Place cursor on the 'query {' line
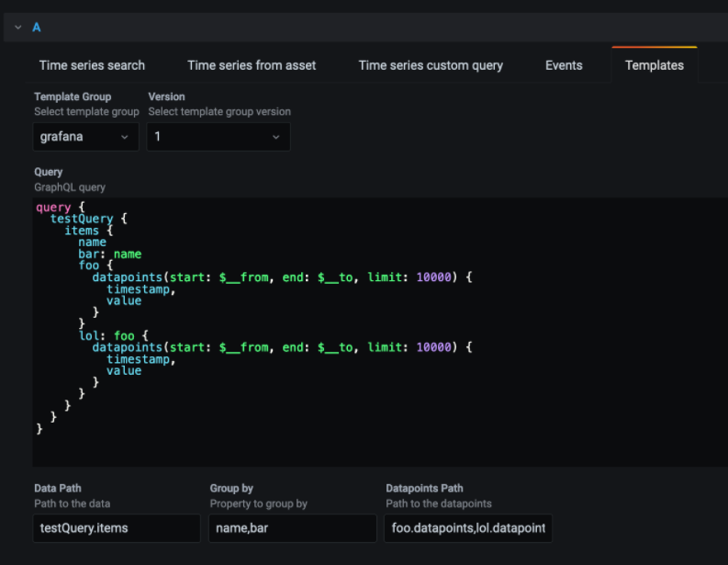 61,207
